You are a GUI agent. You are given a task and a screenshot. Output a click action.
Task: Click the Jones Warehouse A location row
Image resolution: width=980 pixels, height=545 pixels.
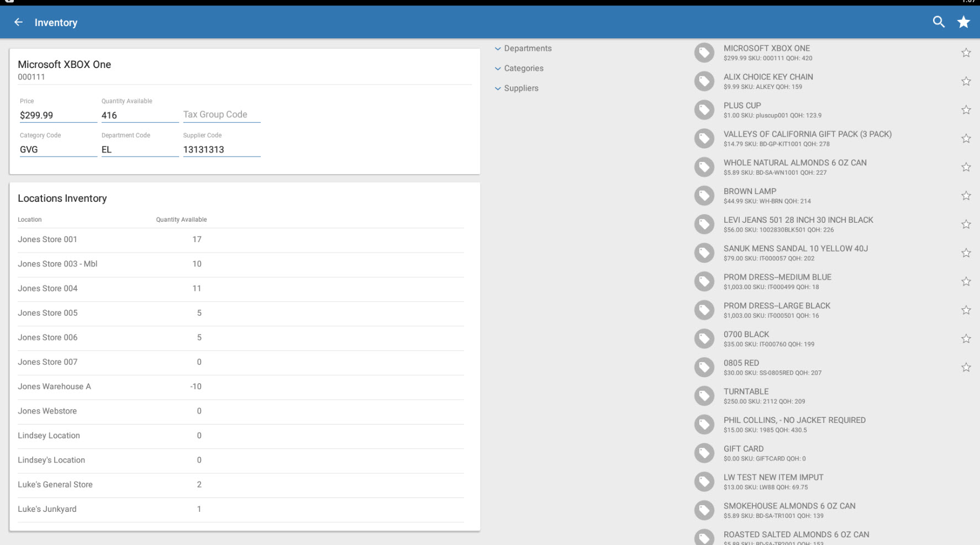[x=240, y=386]
